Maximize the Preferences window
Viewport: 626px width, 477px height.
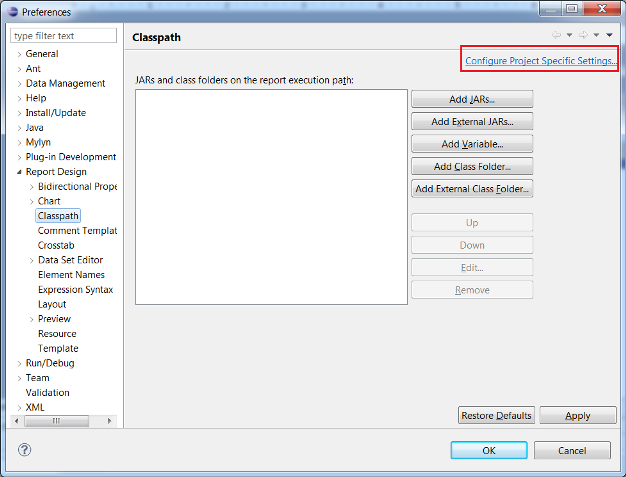pyautogui.click(x=572, y=9)
